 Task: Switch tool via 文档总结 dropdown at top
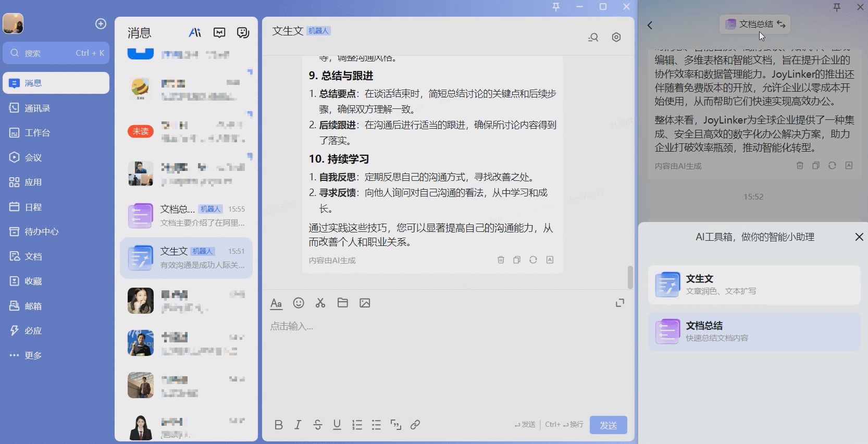pyautogui.click(x=755, y=24)
